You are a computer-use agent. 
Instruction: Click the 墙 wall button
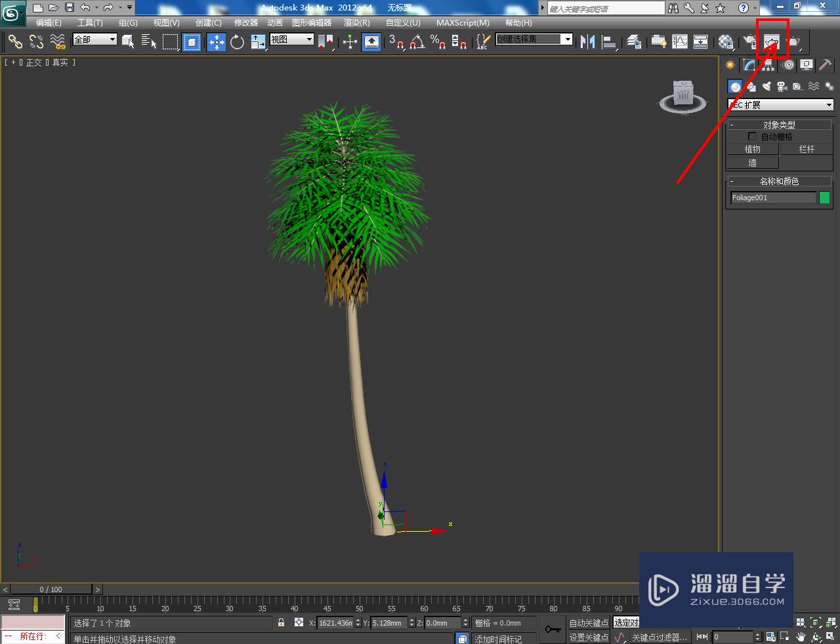pos(753,163)
